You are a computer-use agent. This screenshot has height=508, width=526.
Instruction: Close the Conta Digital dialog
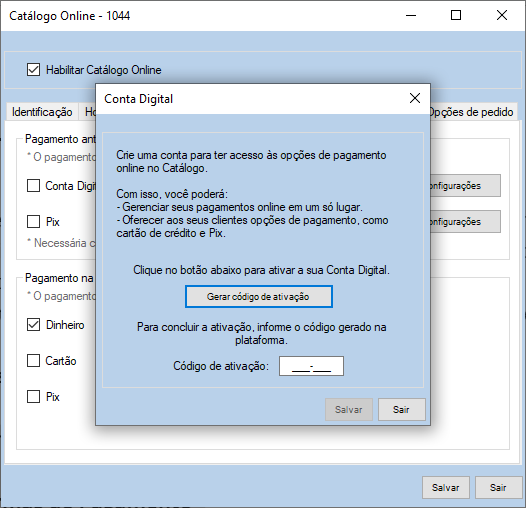point(415,98)
